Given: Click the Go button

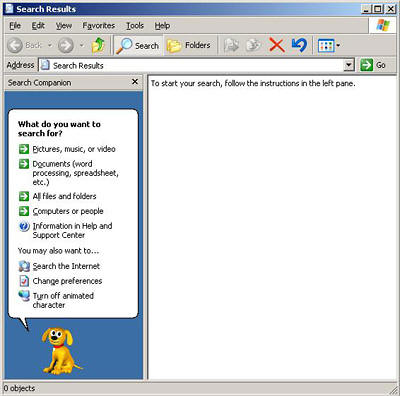Looking at the screenshot, I should click(373, 65).
